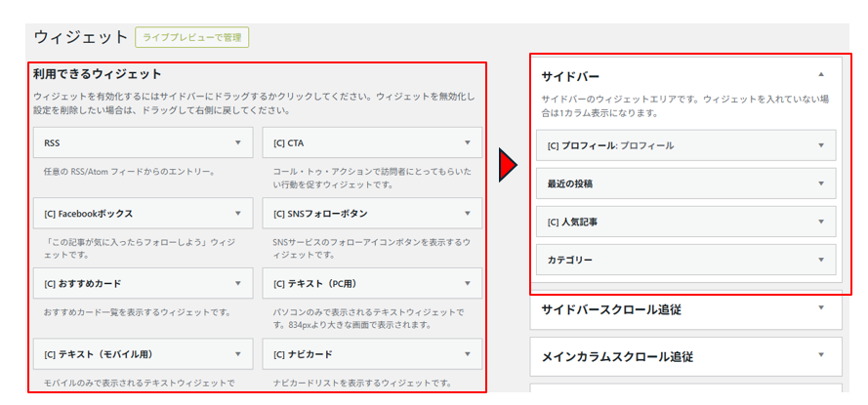The height and width of the screenshot is (405, 868).
Task: Click the サイドバー area heading
Action: point(570,77)
